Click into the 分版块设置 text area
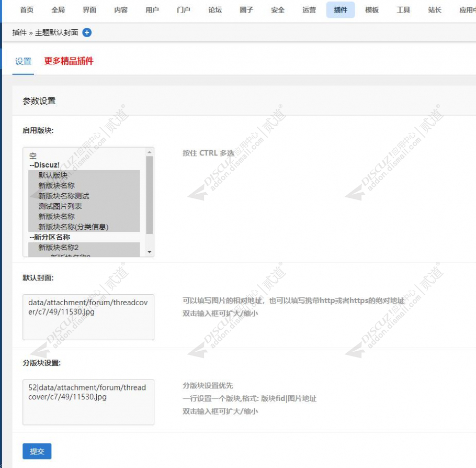 (x=88, y=402)
